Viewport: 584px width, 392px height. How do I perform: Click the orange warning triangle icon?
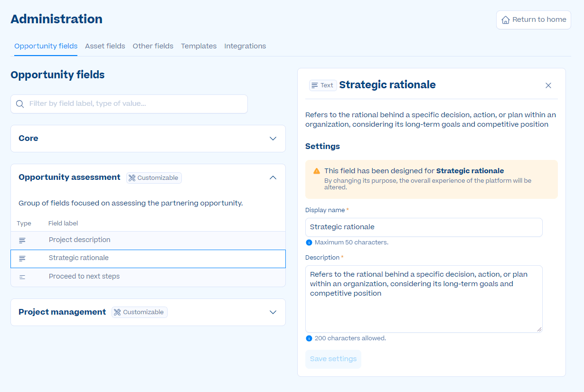coord(317,171)
